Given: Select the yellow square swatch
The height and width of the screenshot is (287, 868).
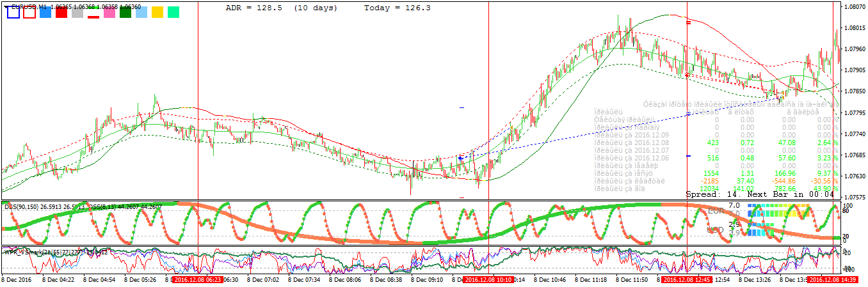Looking at the screenshot, I should [x=157, y=12].
